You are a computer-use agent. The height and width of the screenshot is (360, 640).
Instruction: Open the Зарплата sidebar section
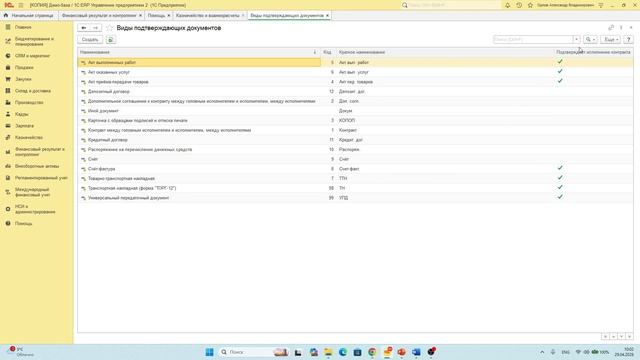(x=24, y=126)
